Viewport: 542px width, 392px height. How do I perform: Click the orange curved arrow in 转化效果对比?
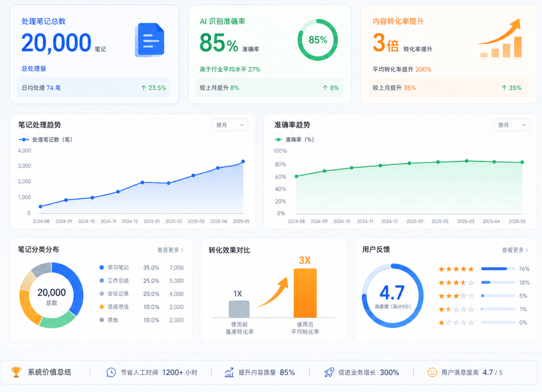click(x=273, y=292)
